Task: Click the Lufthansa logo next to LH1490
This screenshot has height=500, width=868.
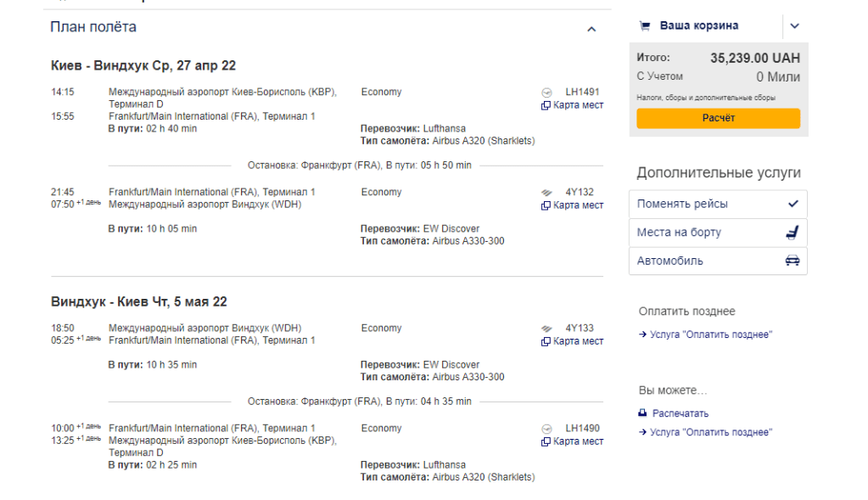Action: coord(546,429)
